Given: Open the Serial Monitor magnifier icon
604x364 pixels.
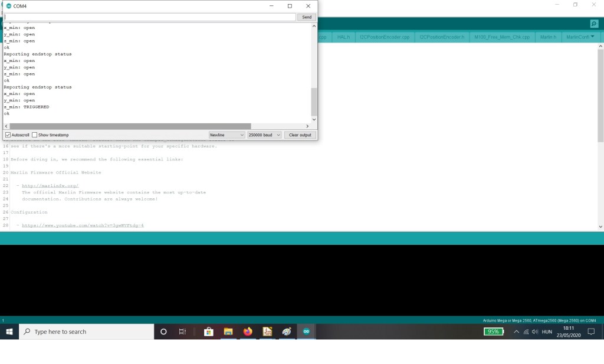Looking at the screenshot, I should (x=594, y=24).
